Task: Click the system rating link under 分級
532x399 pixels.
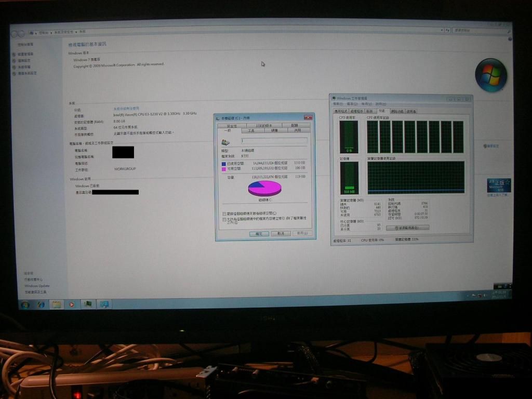Action: 126,109
